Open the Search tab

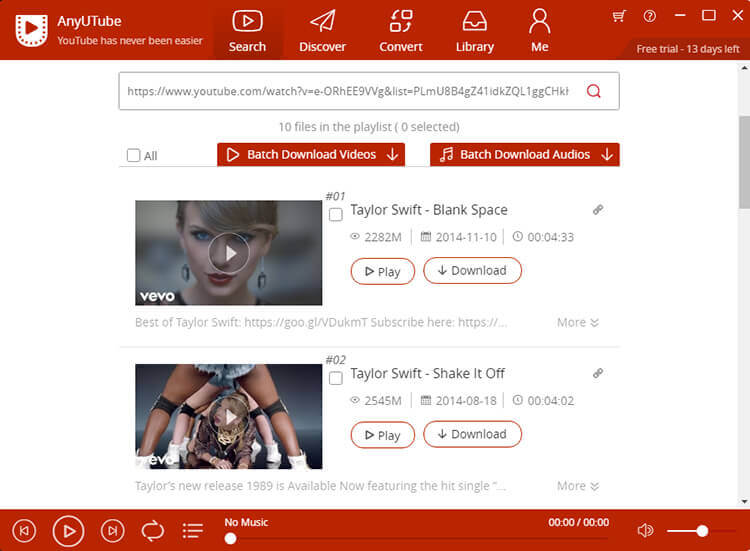[247, 31]
